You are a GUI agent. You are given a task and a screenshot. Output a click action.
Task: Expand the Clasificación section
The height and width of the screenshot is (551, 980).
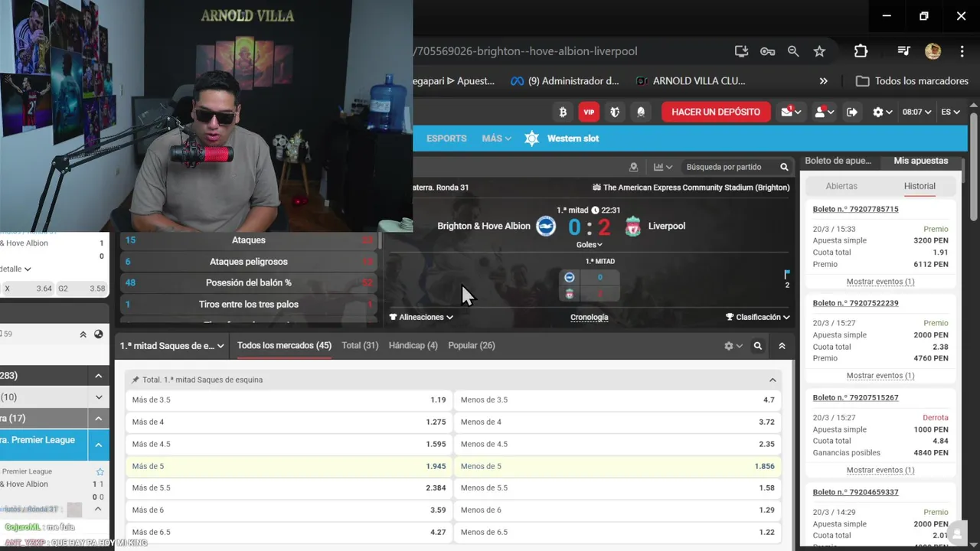[757, 317]
